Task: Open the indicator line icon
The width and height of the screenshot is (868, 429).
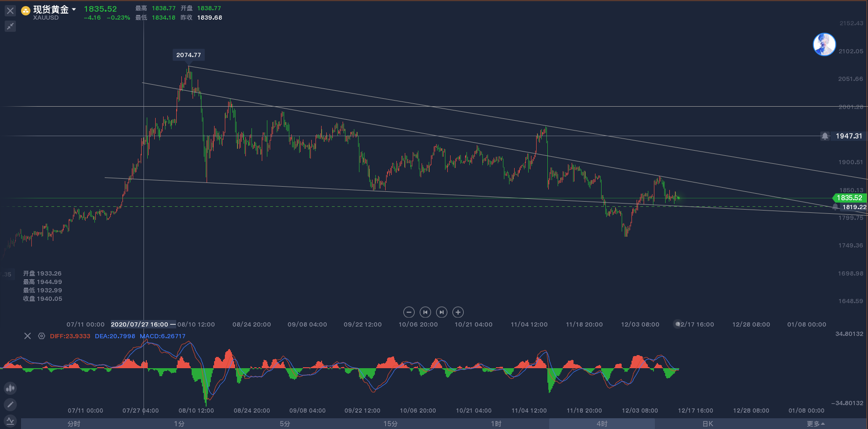Action: [10, 421]
